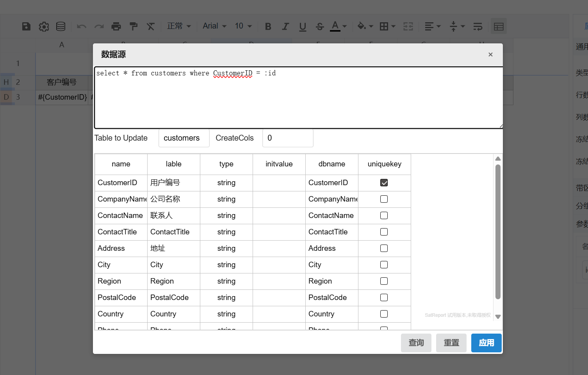Image resolution: width=588 pixels, height=375 pixels.
Task: Expand the horizontal align dropdown arrow
Action: pos(438,26)
